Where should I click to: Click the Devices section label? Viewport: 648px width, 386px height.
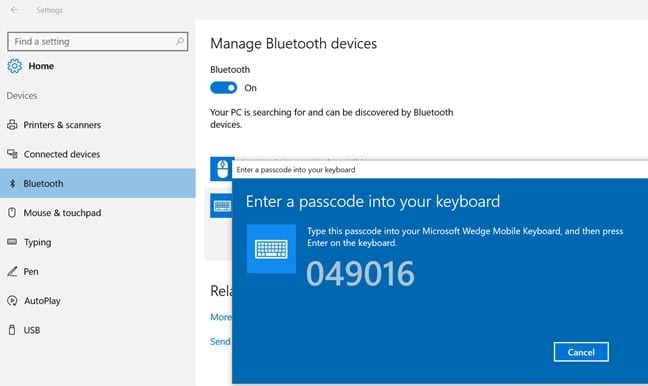point(22,95)
